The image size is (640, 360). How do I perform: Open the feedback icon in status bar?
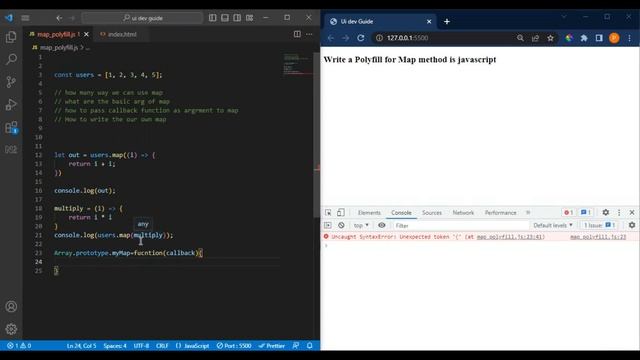coord(296,346)
